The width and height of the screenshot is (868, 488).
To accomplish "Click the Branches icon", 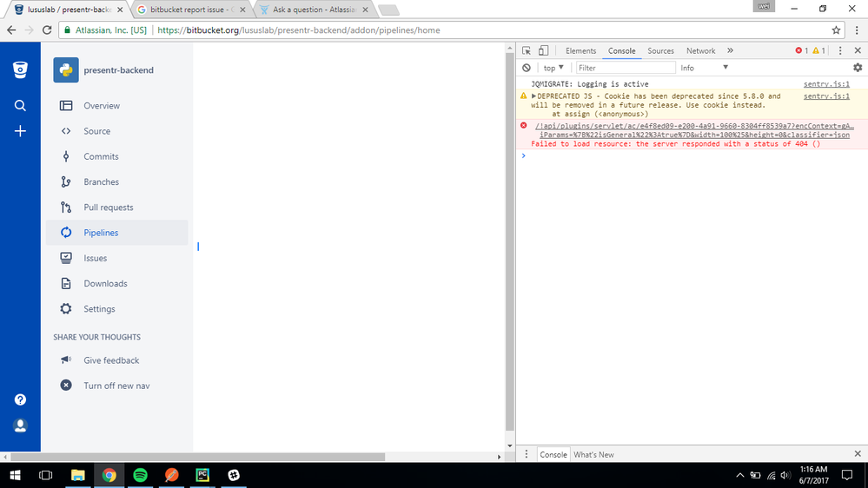I will tap(66, 182).
